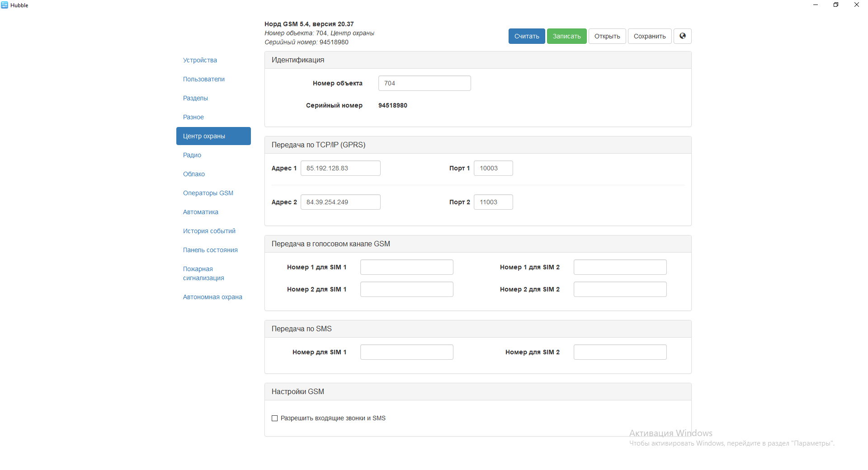Enable 'Разрешить входящие звонки и SMS' checkbox
The height and width of the screenshot is (470, 868).
coord(274,418)
